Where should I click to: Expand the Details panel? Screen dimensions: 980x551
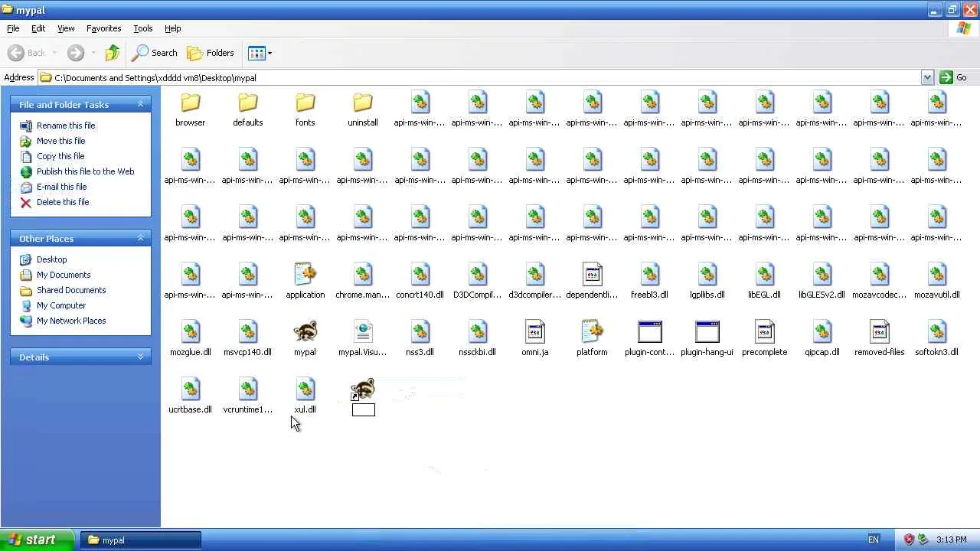click(x=140, y=357)
